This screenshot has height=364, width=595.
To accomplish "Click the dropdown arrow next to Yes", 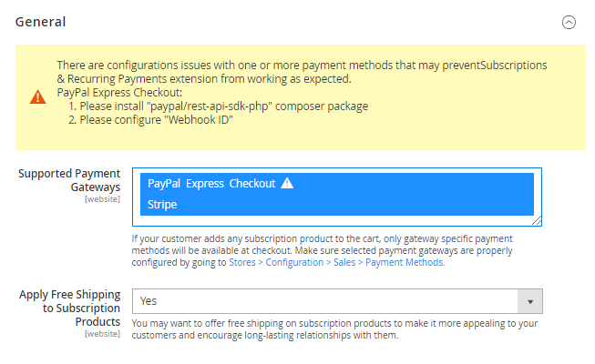I will [x=529, y=300].
